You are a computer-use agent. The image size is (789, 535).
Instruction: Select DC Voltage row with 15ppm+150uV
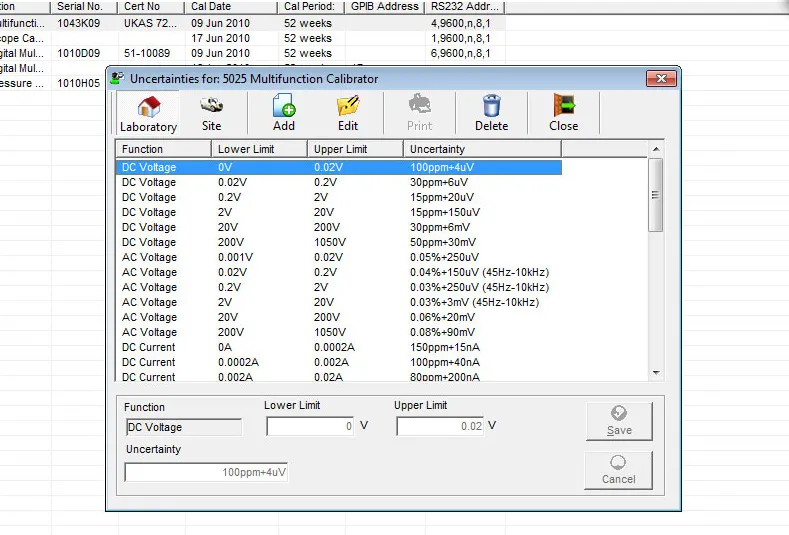click(339, 212)
